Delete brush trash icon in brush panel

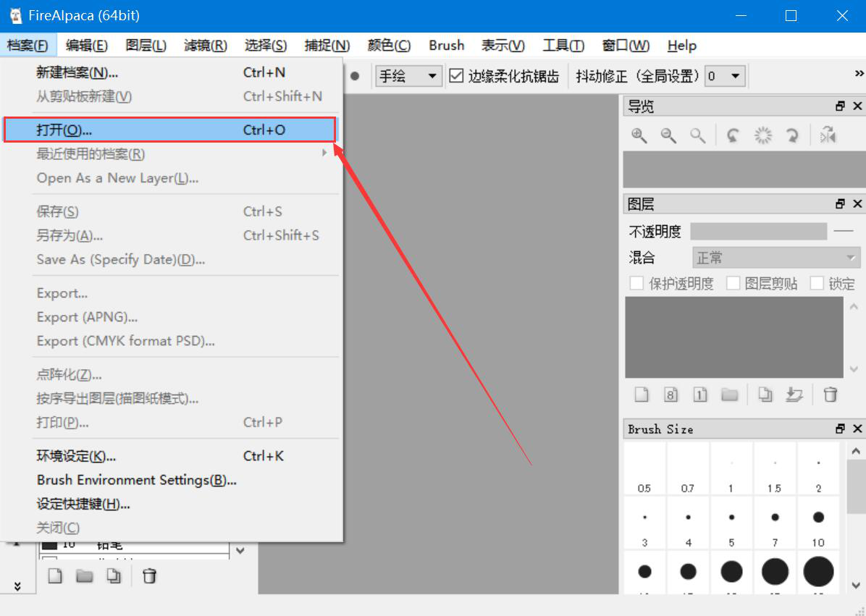click(149, 576)
